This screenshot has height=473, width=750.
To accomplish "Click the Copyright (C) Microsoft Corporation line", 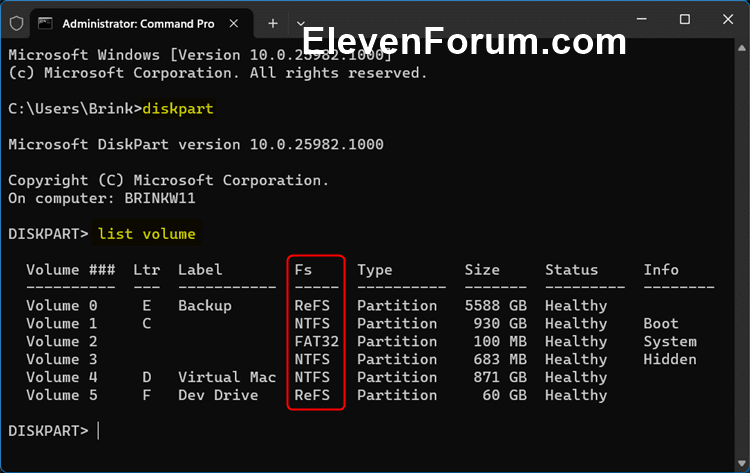I will pyautogui.click(x=169, y=180).
